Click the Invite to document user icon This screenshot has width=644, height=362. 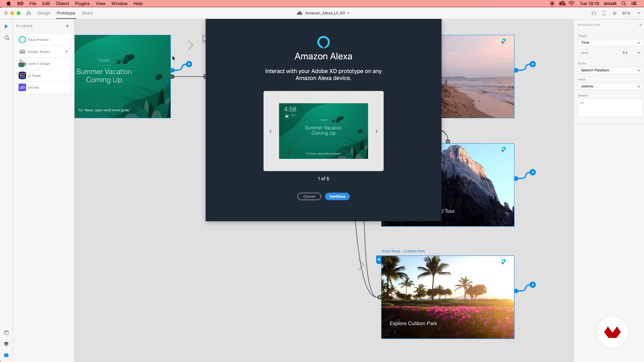[x=594, y=13]
